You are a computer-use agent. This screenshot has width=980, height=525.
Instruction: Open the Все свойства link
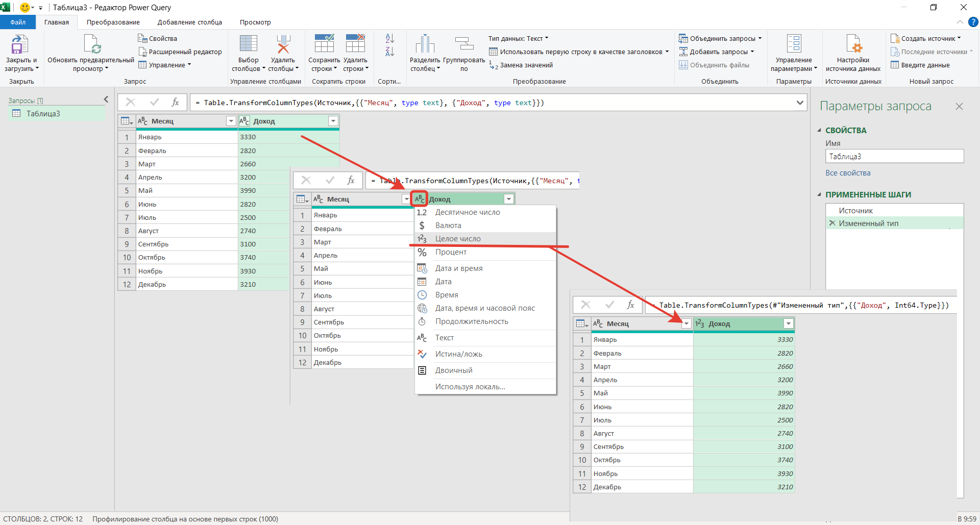(x=848, y=173)
